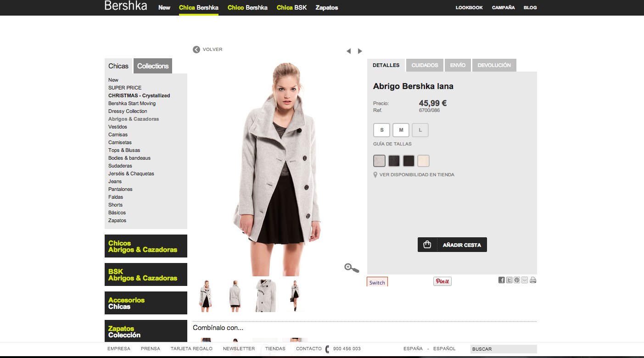Open Chico Bershka menu
Viewport: 644px width, 358px height.
point(247,8)
